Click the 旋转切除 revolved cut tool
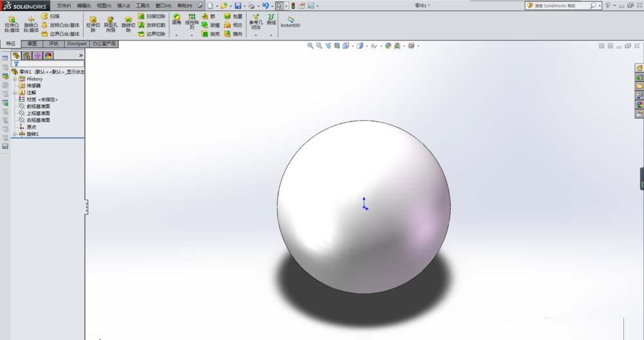The image size is (644, 340). [128, 24]
